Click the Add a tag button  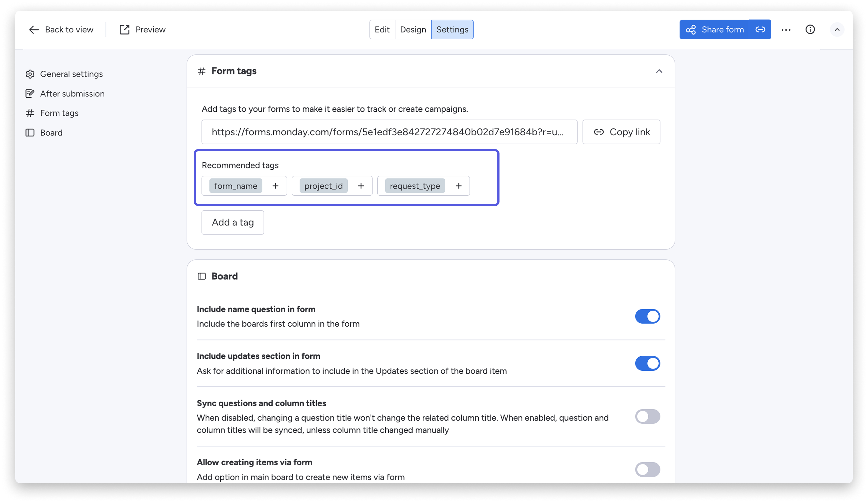click(233, 222)
